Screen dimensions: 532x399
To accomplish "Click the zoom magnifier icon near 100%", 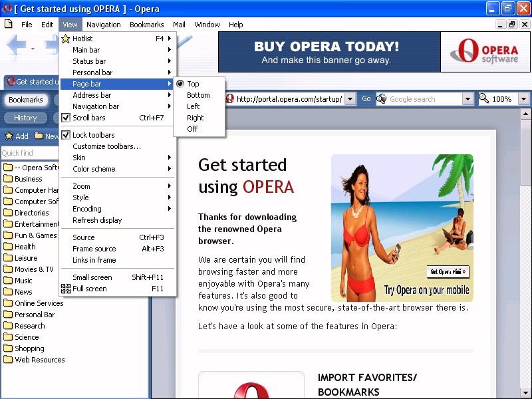I will (x=483, y=98).
